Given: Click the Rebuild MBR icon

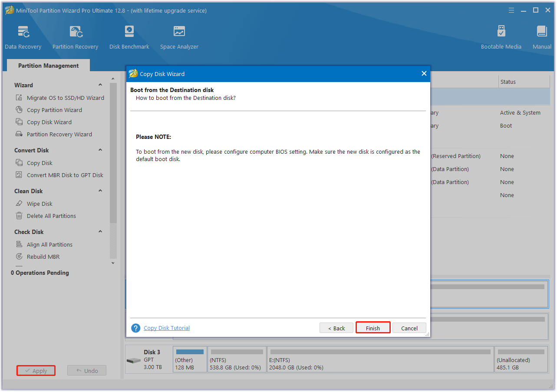Looking at the screenshot, I should pos(19,257).
